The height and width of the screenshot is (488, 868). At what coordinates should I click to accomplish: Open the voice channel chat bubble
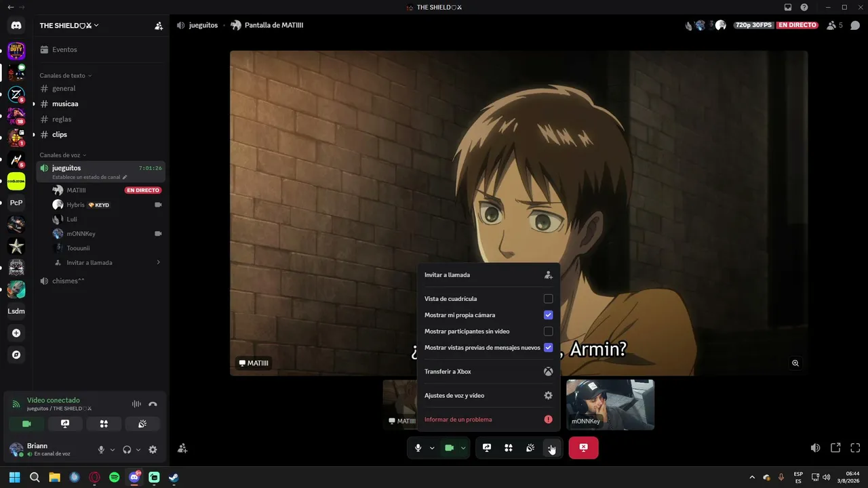coord(855,26)
